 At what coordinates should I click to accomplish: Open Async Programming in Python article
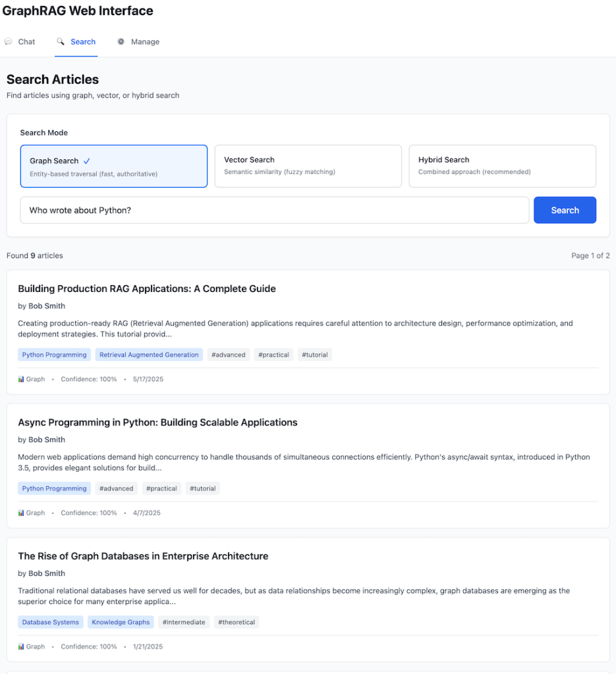(x=157, y=422)
